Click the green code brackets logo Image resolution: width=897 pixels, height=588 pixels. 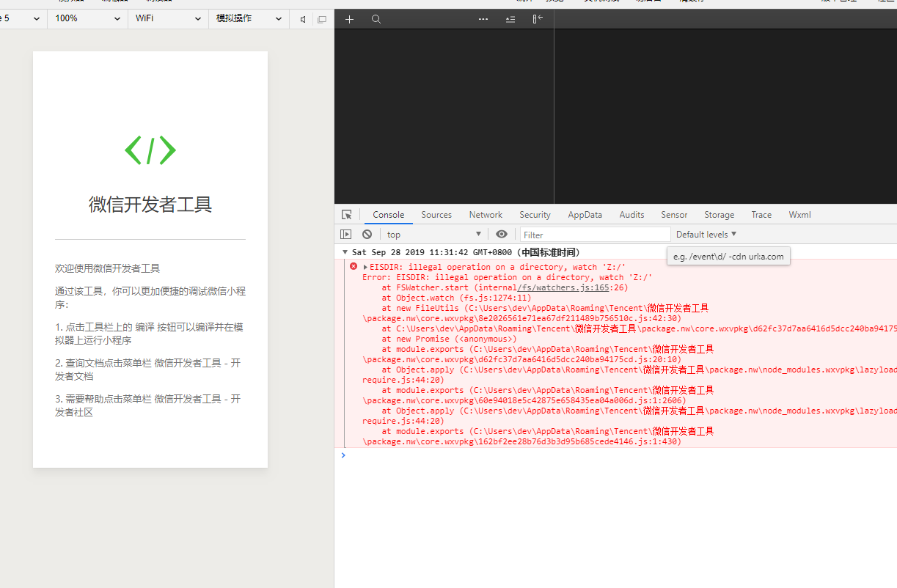point(150,150)
